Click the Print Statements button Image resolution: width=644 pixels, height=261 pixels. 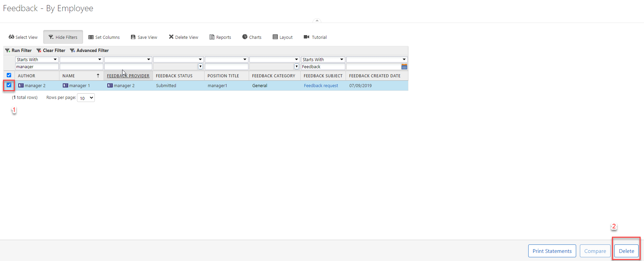click(x=552, y=251)
